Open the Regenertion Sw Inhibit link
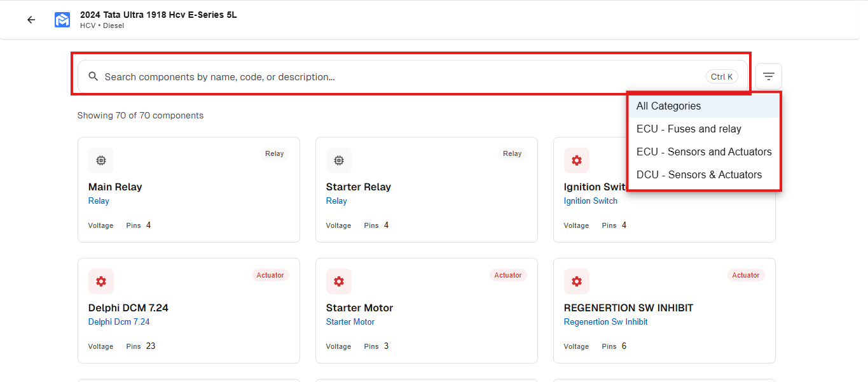The width and height of the screenshot is (868, 382). click(x=605, y=322)
